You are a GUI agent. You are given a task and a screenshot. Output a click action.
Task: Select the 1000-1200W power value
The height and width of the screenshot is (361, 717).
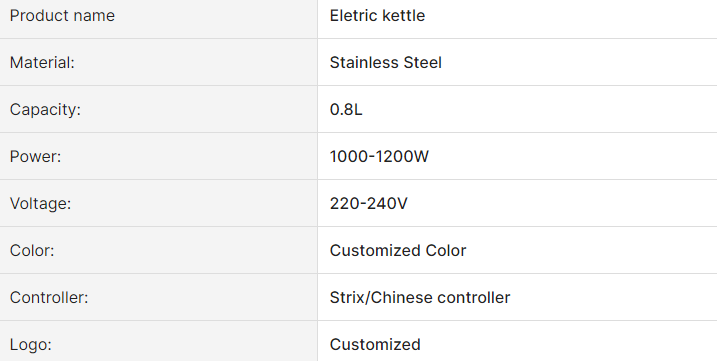click(379, 156)
